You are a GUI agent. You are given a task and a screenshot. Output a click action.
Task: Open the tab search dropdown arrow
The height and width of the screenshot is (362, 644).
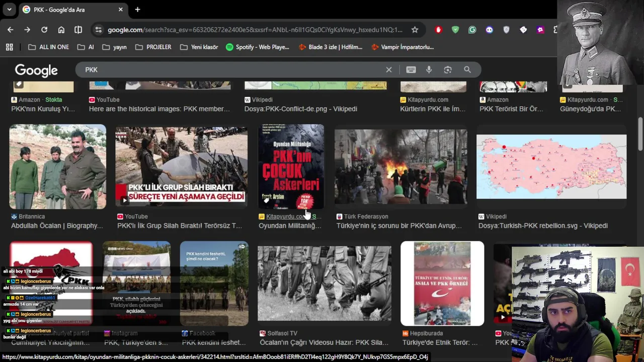tap(9, 10)
